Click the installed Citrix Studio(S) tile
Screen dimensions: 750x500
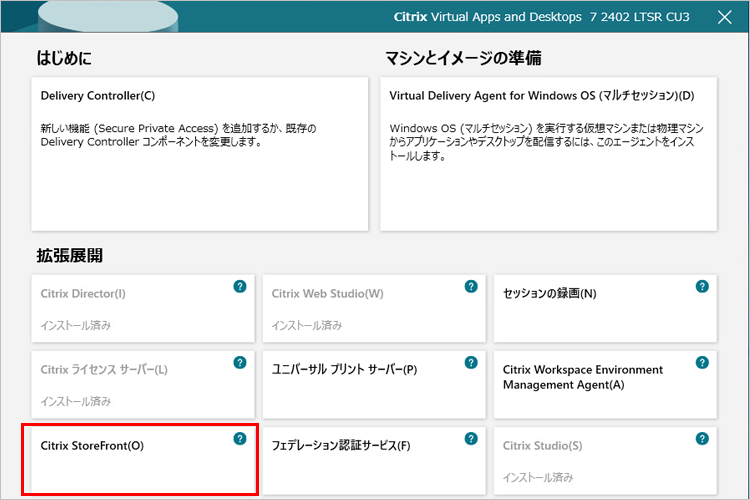click(x=590, y=460)
